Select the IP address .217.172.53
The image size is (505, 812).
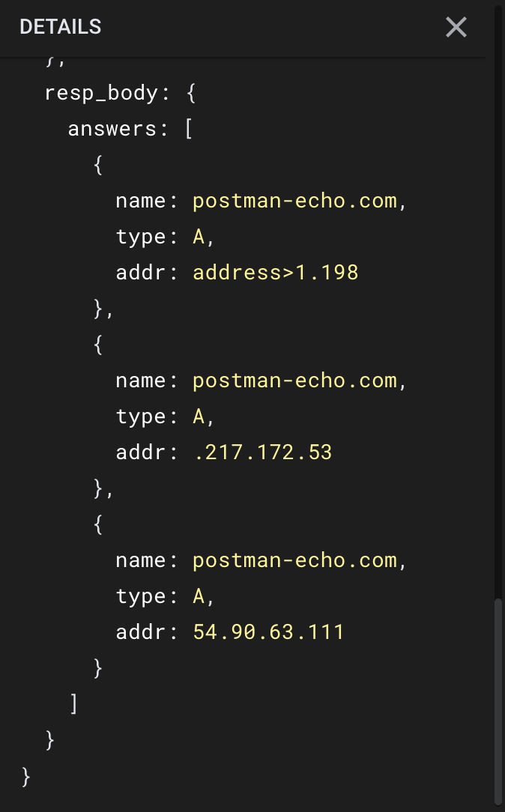click(x=261, y=452)
